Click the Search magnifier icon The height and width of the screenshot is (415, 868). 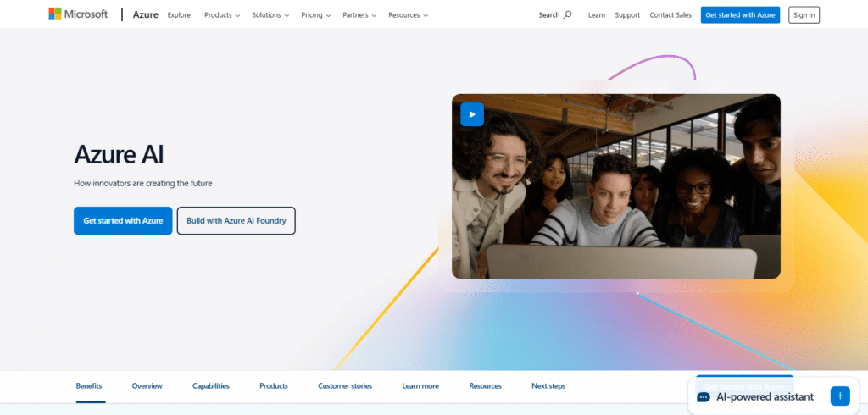pos(567,15)
